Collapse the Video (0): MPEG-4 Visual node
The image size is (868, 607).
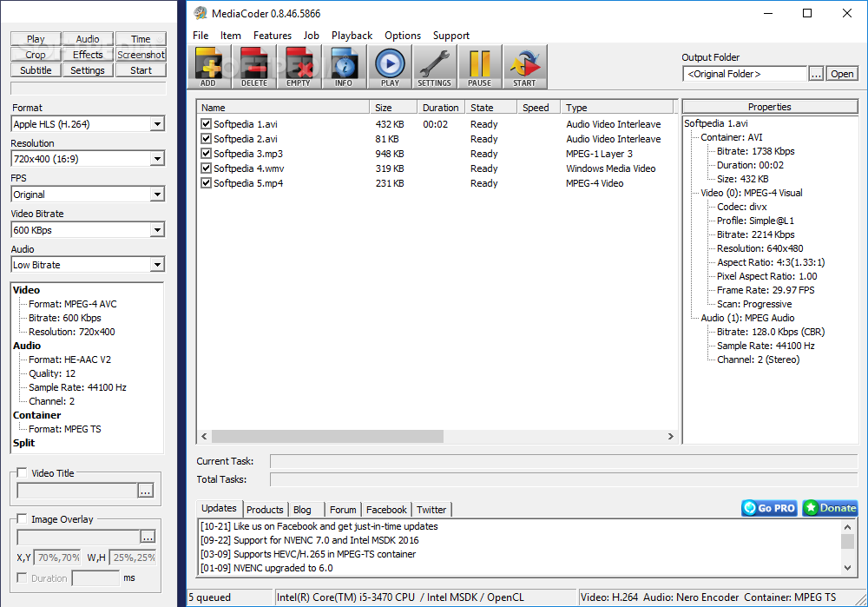tap(751, 193)
